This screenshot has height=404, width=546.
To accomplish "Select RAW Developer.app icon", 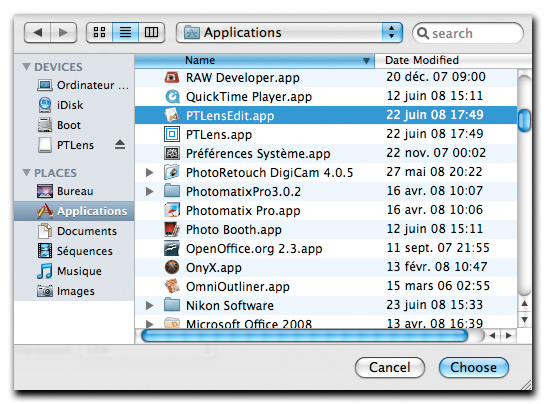I will tap(172, 77).
